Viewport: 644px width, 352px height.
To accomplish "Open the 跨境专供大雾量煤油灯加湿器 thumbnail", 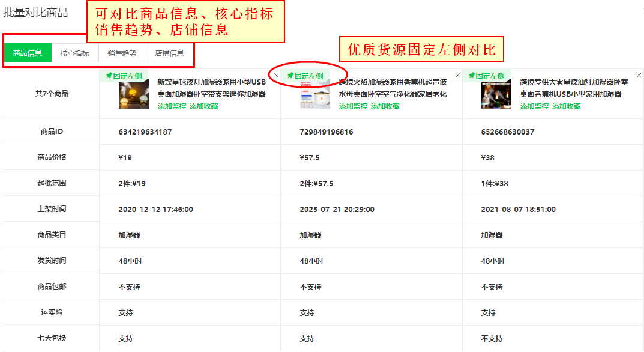I will [496, 94].
